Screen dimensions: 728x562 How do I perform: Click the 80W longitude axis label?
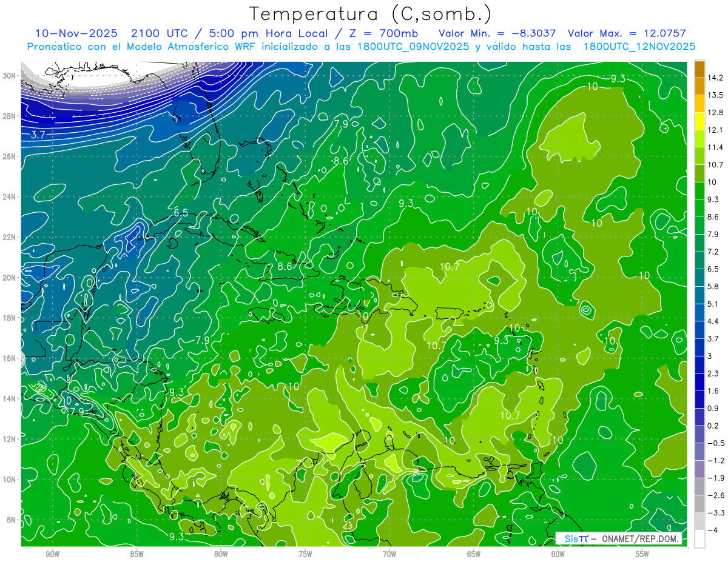(221, 554)
